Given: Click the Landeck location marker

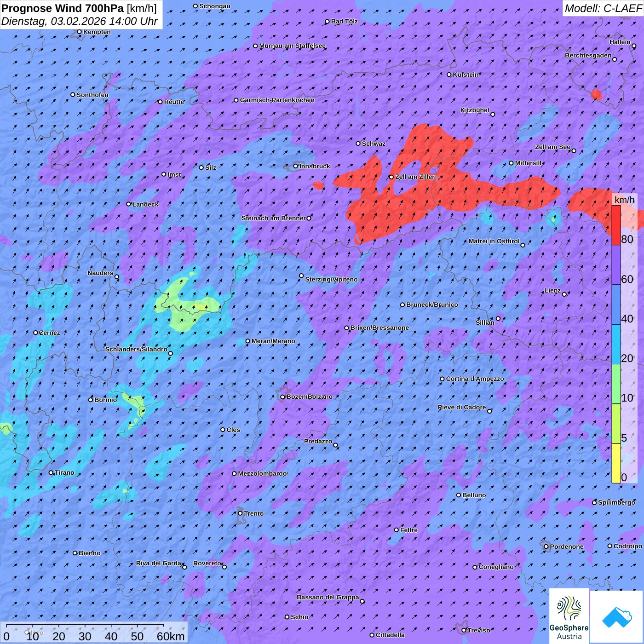Looking at the screenshot, I should [x=129, y=204].
